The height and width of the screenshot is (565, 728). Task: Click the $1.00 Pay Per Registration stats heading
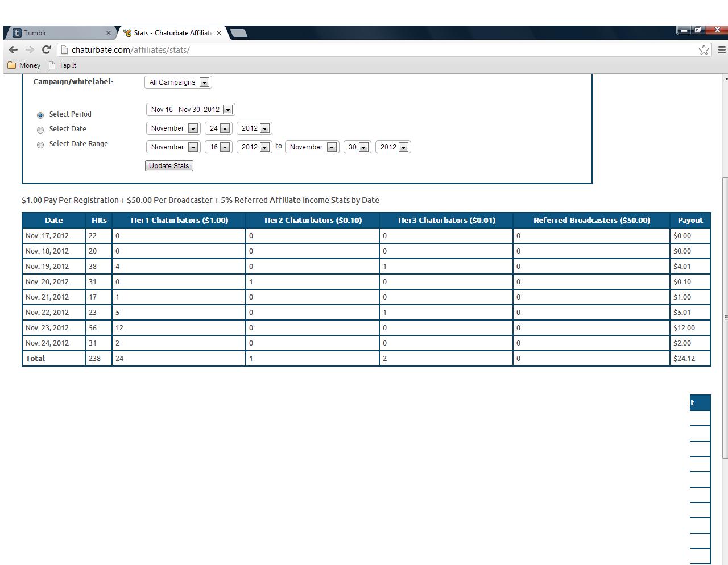(x=200, y=200)
